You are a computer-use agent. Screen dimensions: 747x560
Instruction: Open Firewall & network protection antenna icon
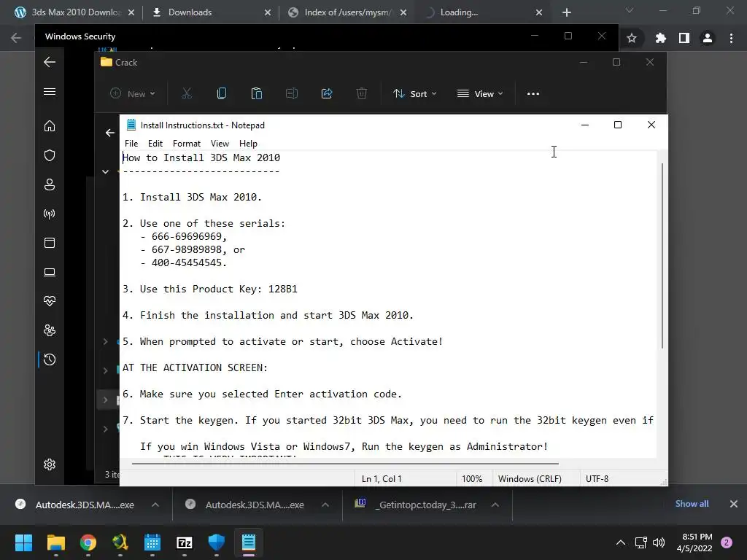(50, 214)
